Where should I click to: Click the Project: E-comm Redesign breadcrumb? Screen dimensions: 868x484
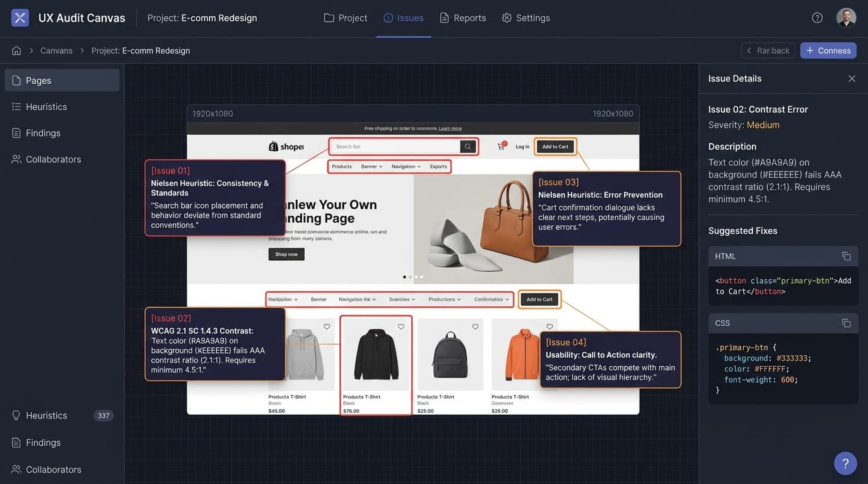tap(141, 50)
